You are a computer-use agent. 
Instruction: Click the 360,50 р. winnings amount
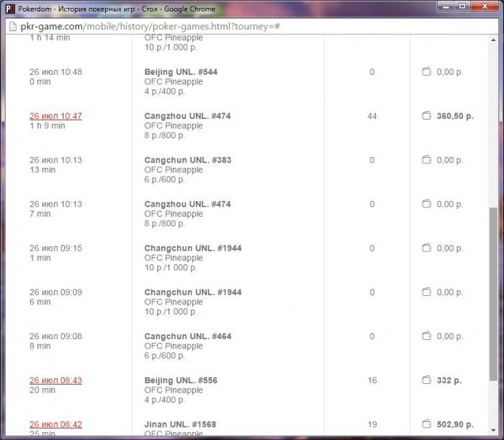pyautogui.click(x=455, y=116)
